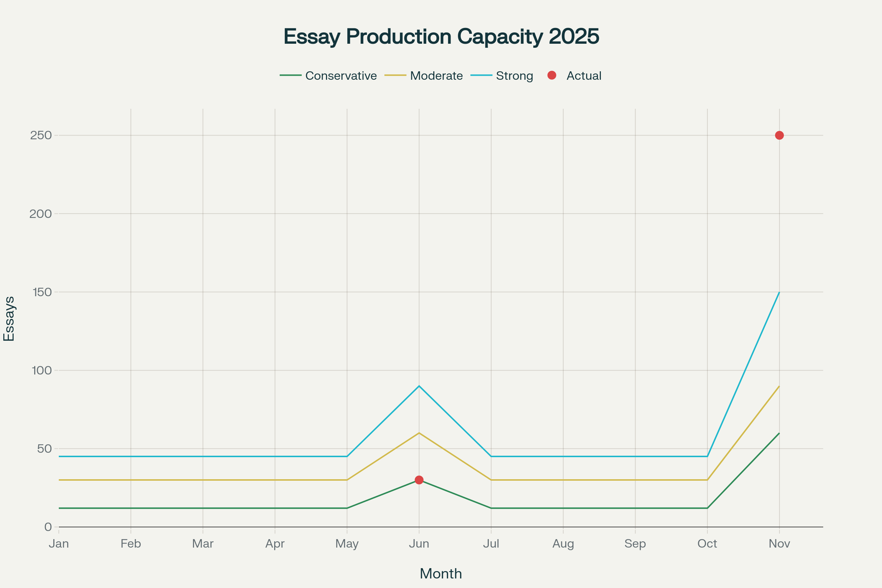Screen dimensions: 882x588
Task: Click the blue Strong legend line swatch
Action: point(481,75)
